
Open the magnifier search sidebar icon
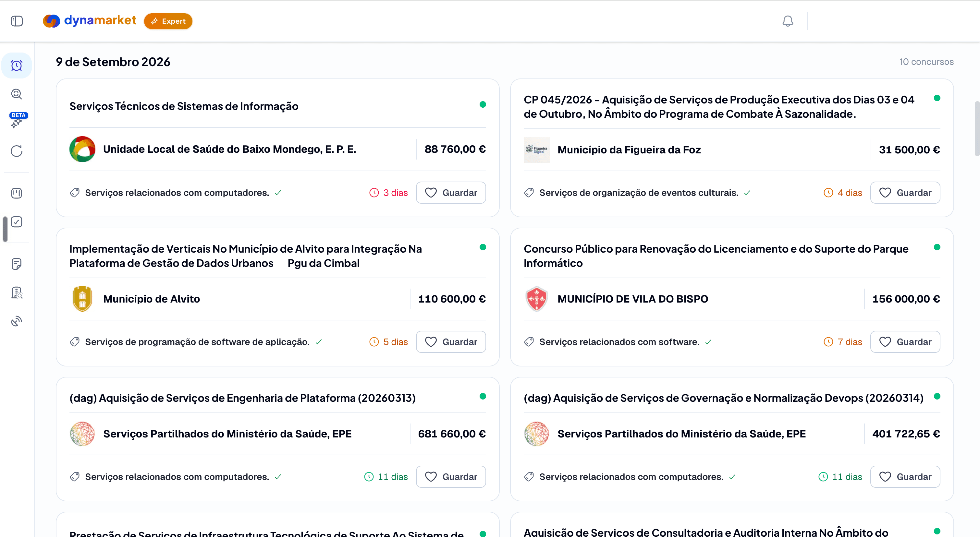(16, 94)
